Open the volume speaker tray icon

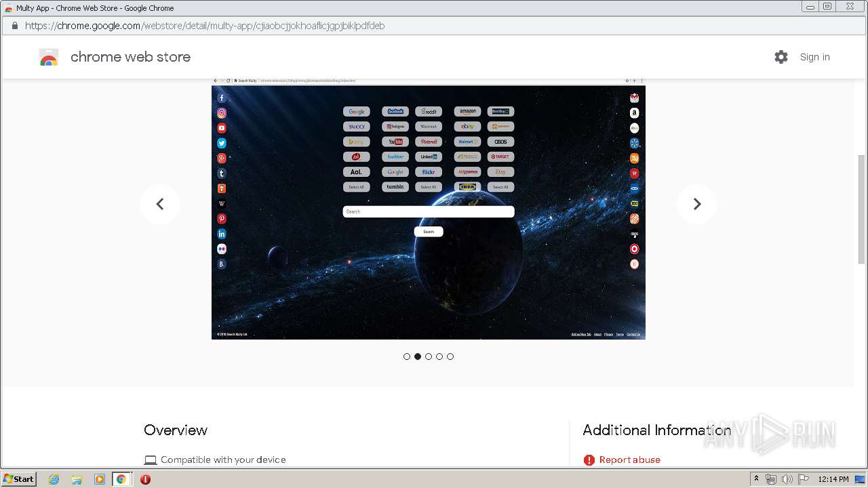tap(787, 479)
